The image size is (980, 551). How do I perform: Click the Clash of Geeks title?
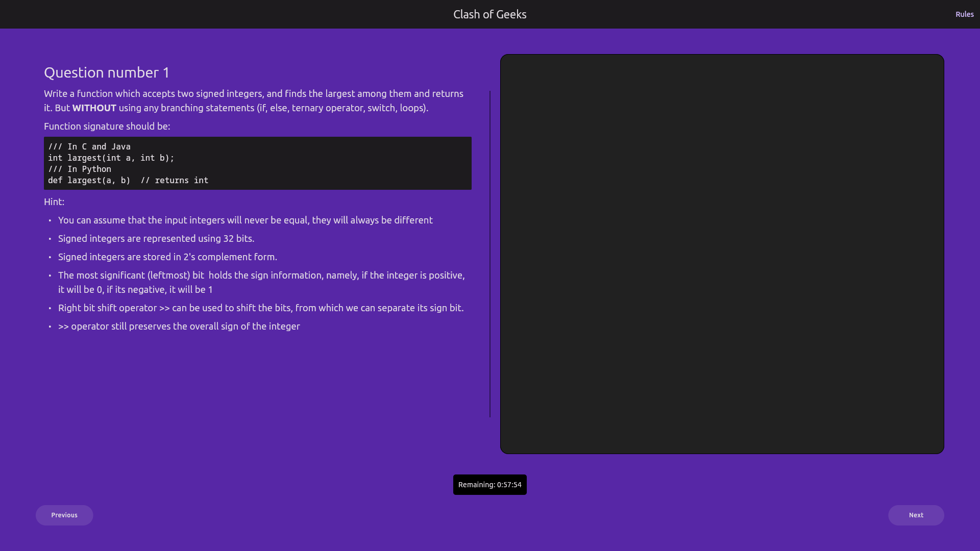tap(489, 14)
